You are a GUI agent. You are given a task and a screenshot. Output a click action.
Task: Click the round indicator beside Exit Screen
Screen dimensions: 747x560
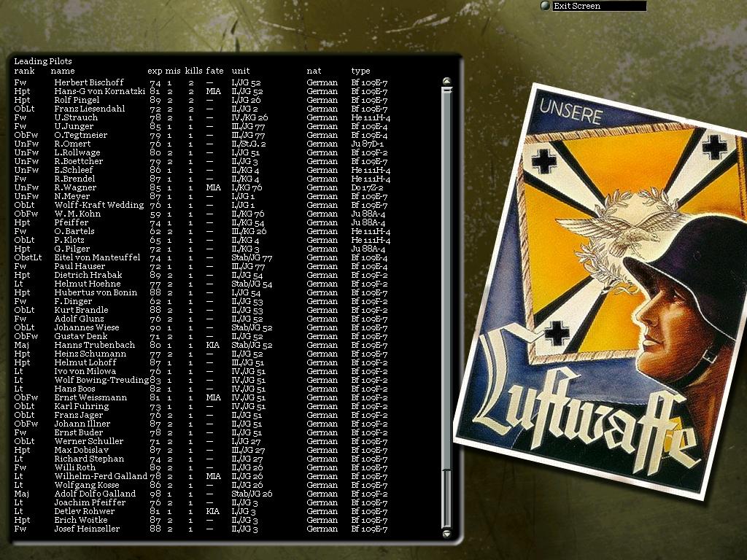coord(546,6)
